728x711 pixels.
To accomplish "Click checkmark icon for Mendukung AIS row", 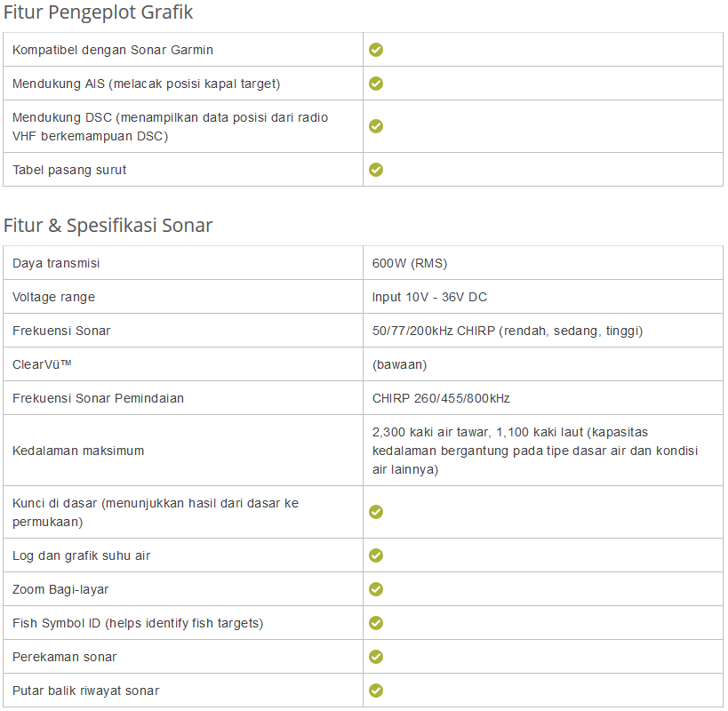I will (x=376, y=84).
